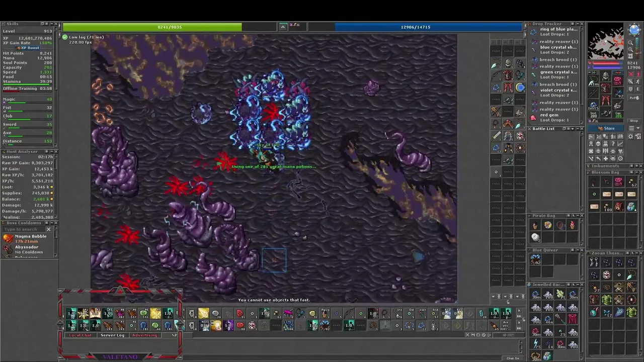Image resolution: width=644 pixels, height=362 pixels.
Task: Close the chat tab with X icon
Action: point(467,335)
